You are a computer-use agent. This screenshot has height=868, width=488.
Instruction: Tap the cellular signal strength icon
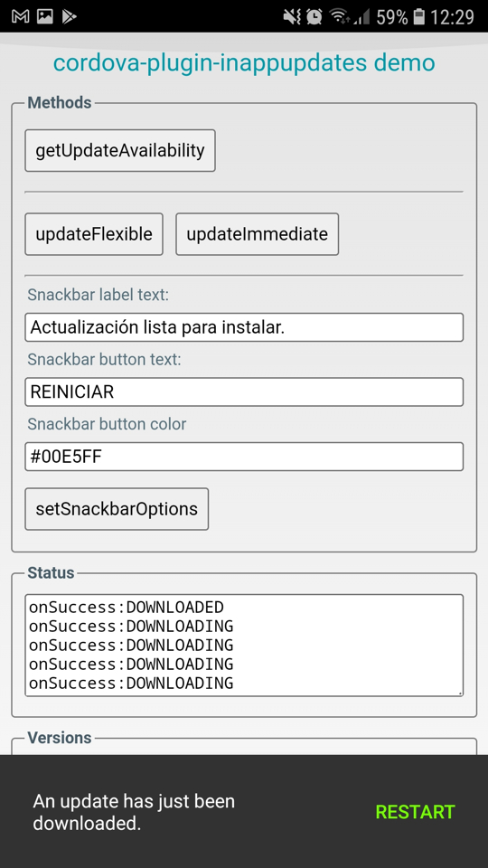(x=361, y=17)
